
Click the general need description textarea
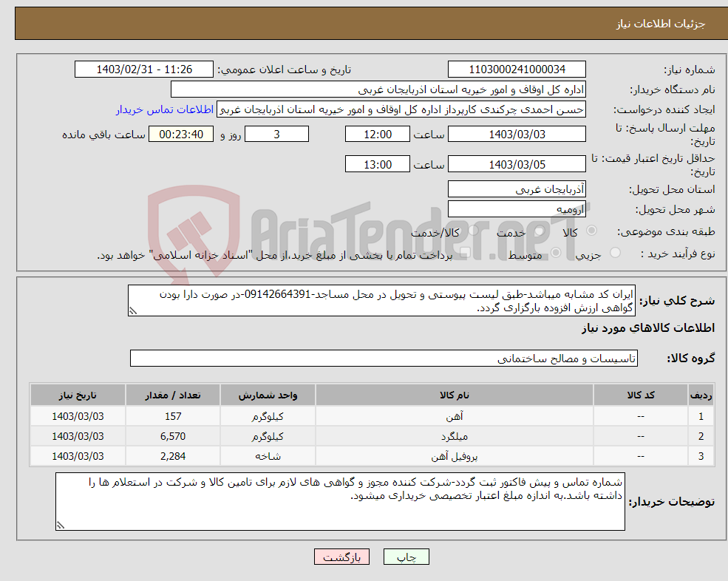[381, 301]
